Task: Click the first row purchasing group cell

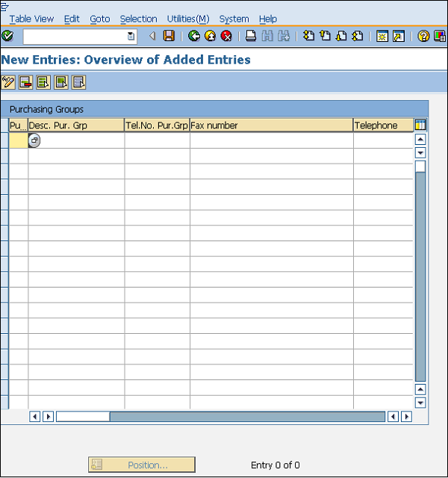Action: click(x=18, y=140)
